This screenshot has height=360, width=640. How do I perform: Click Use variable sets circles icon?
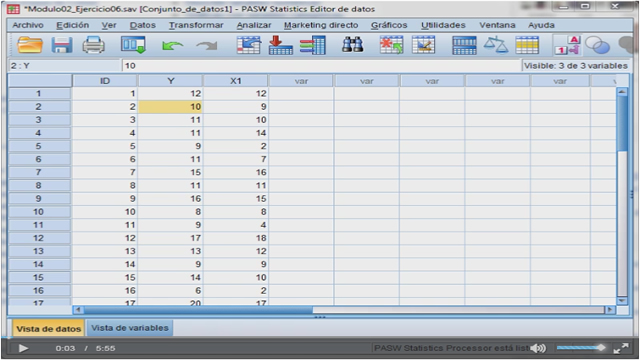tap(597, 45)
